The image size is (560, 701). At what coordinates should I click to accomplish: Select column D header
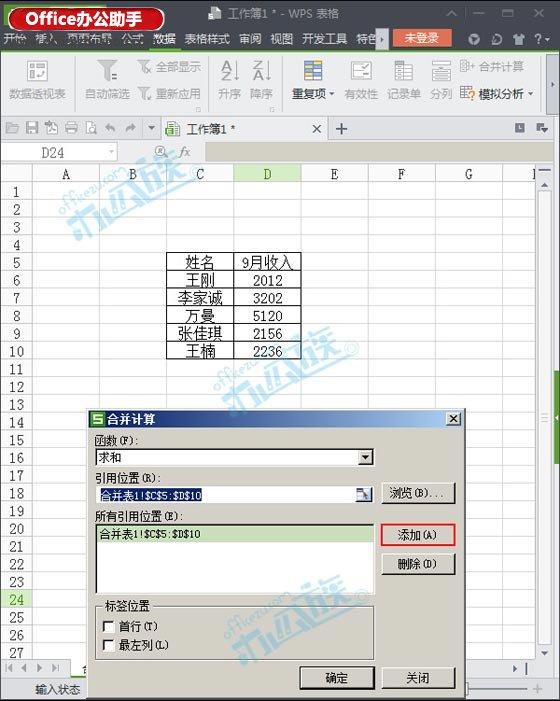(x=267, y=173)
